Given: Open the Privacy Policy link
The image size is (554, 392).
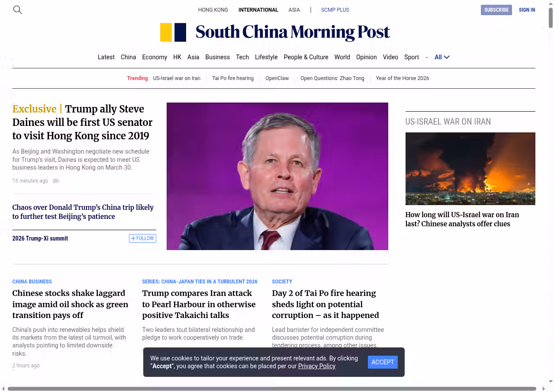Looking at the screenshot, I should click(317, 366).
